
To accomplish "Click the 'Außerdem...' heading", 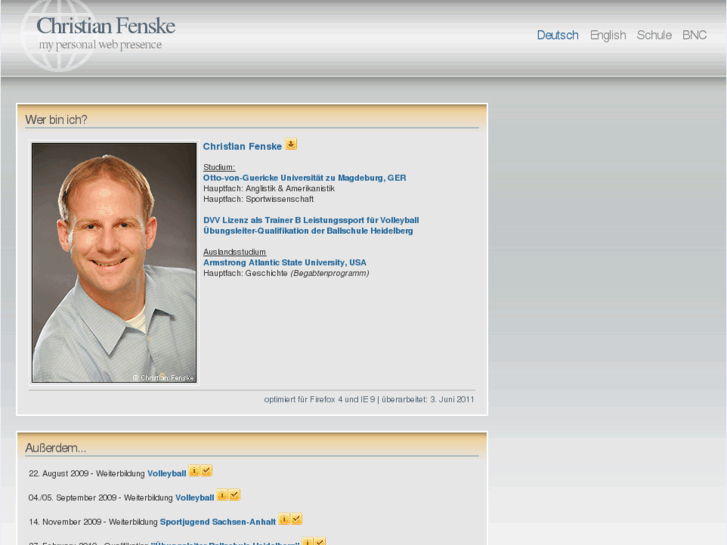I will pyautogui.click(x=56, y=448).
